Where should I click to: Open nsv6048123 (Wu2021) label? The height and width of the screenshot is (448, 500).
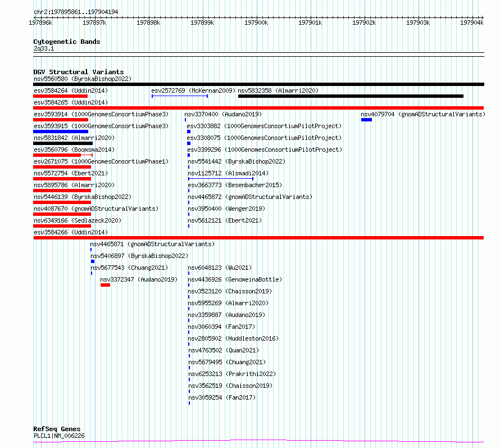click(220, 268)
